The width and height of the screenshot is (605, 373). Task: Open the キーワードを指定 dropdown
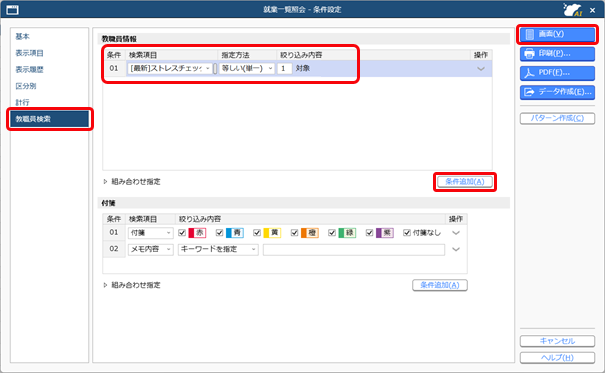point(253,250)
